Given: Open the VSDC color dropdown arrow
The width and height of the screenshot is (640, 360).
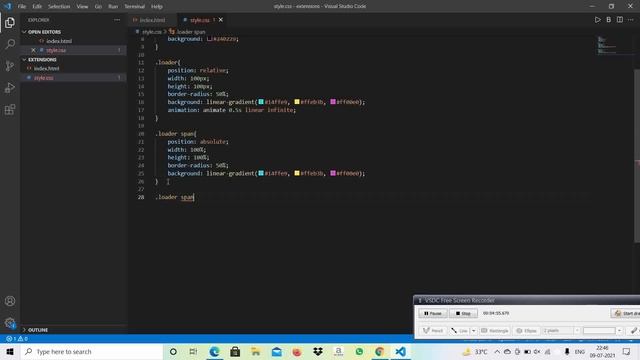Looking at the screenshot, I should [620, 331].
